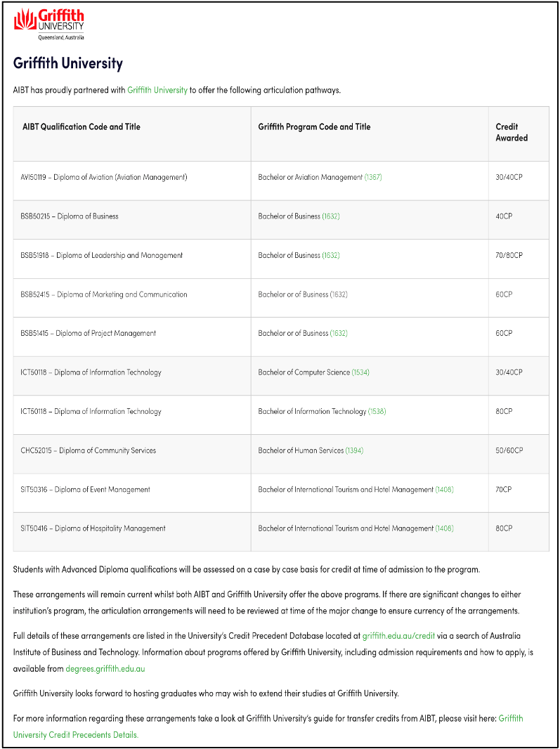Open Bachelor of Information Technology code 1538 link
The image size is (560, 749).
tap(377, 411)
